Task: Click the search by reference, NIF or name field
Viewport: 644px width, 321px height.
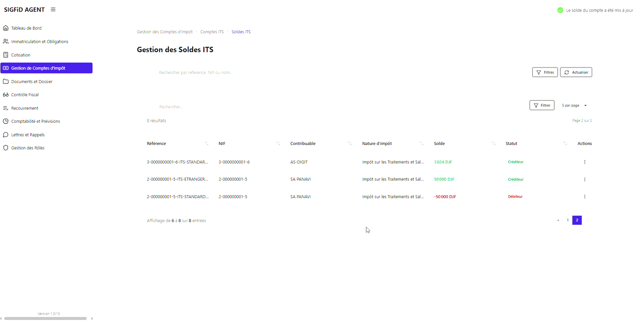Action: click(302, 72)
